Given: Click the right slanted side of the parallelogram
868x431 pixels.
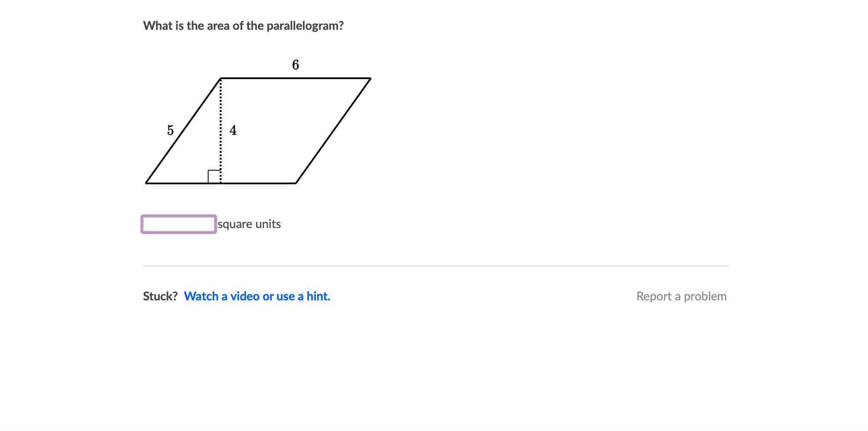Looking at the screenshot, I should tap(333, 131).
